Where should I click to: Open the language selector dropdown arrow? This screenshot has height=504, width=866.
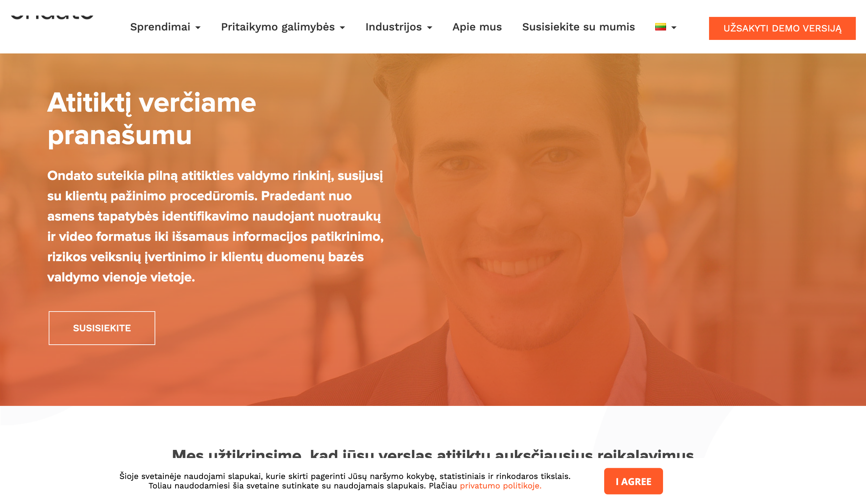(x=674, y=27)
